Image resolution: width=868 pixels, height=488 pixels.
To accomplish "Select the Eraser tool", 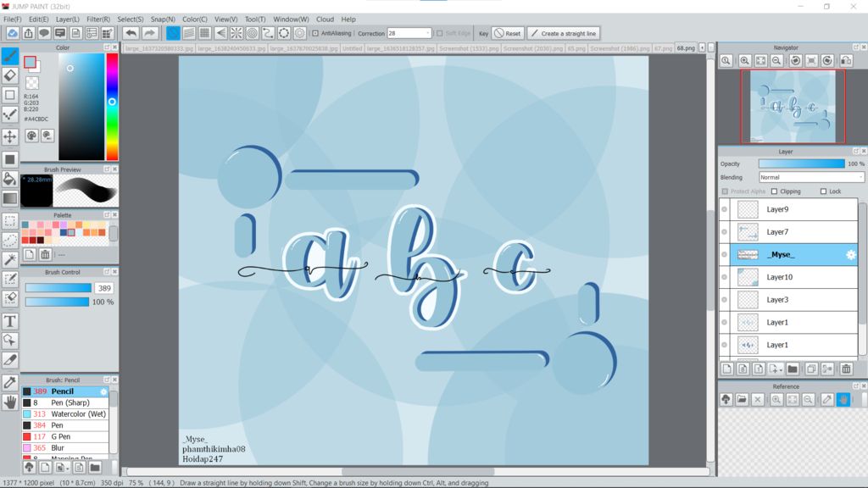I will pyautogui.click(x=10, y=75).
